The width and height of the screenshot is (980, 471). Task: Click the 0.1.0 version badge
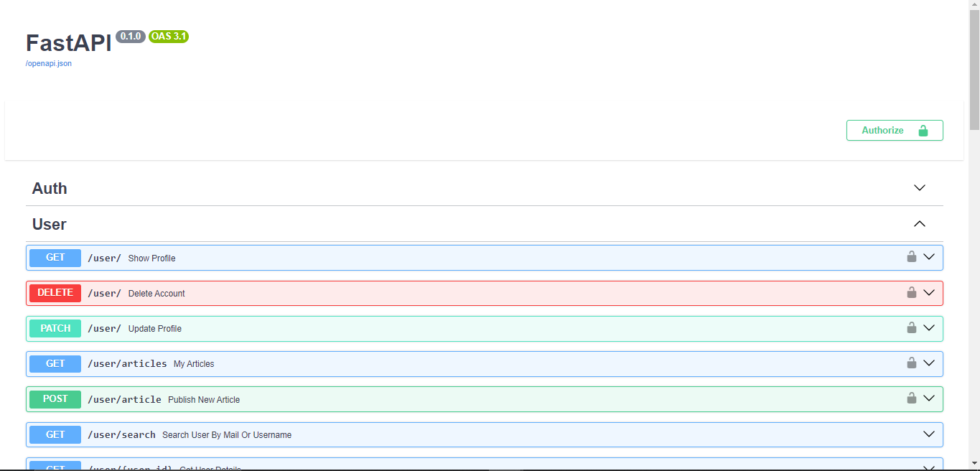tap(131, 37)
